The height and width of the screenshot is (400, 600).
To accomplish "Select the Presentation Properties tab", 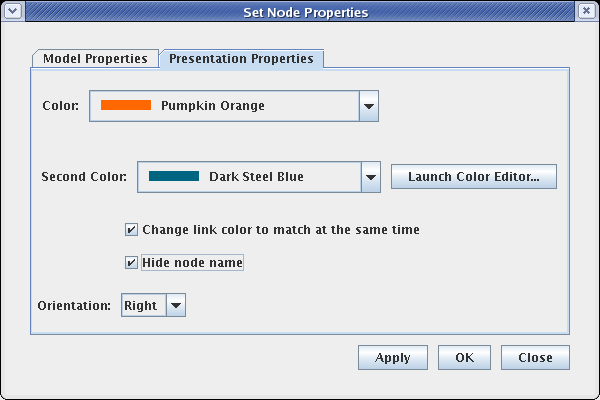I will point(241,59).
